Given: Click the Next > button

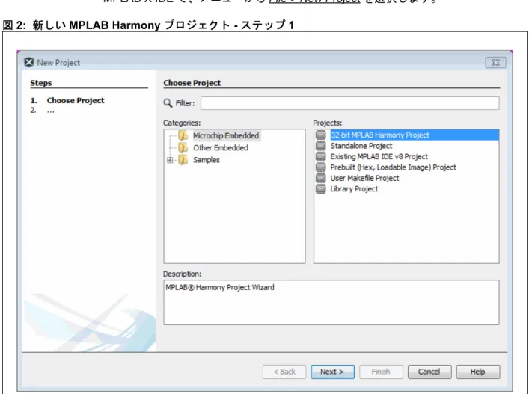Looking at the screenshot, I should tap(332, 372).
